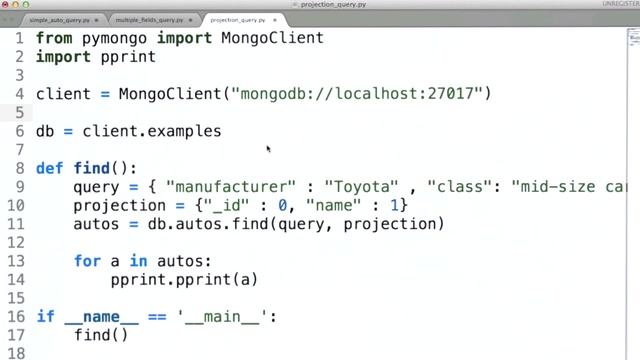Click the if keyword on line 16

pos(45,317)
